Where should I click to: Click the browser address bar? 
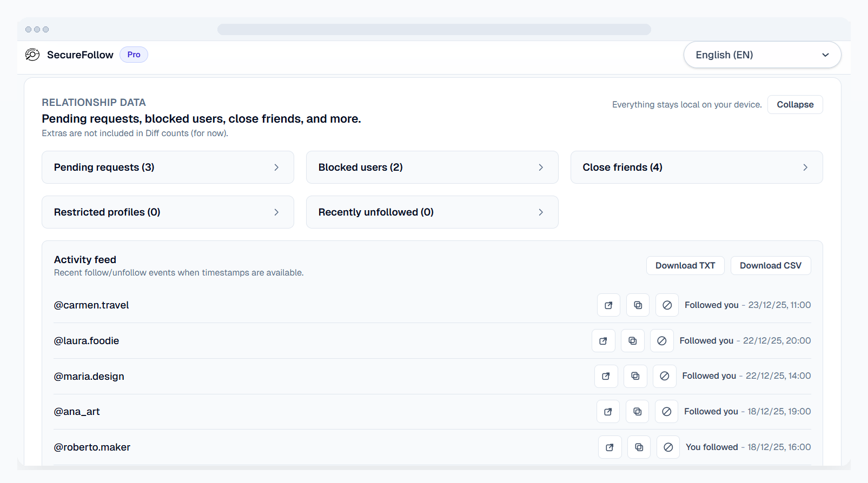tap(434, 30)
